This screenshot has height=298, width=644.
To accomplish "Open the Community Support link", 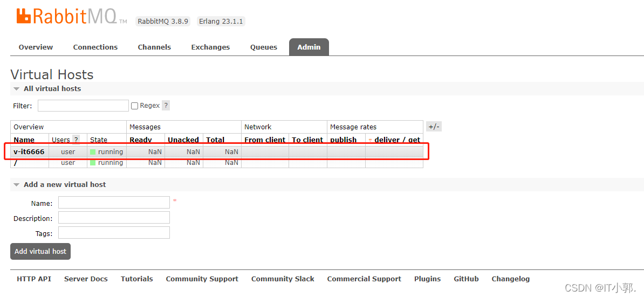I will (x=202, y=279).
